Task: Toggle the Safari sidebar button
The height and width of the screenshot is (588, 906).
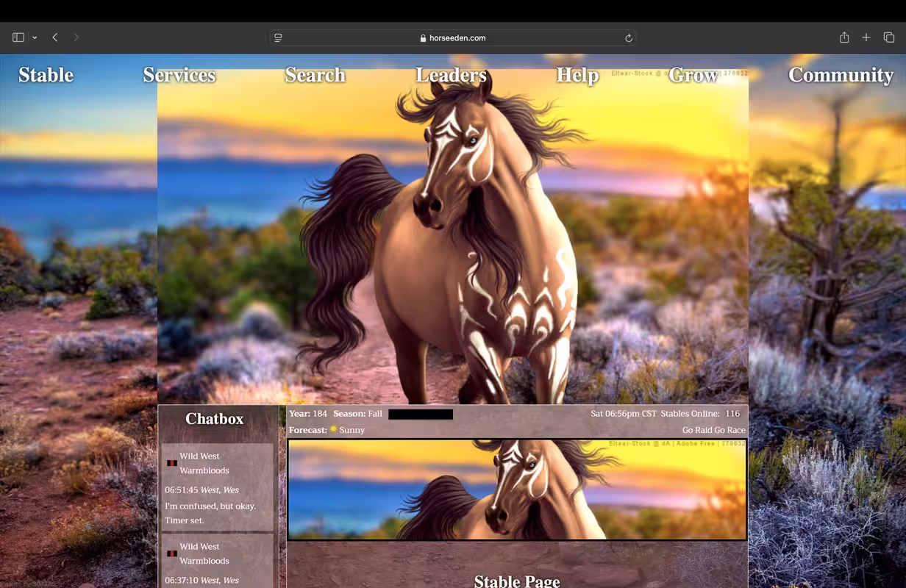Action: coord(18,37)
